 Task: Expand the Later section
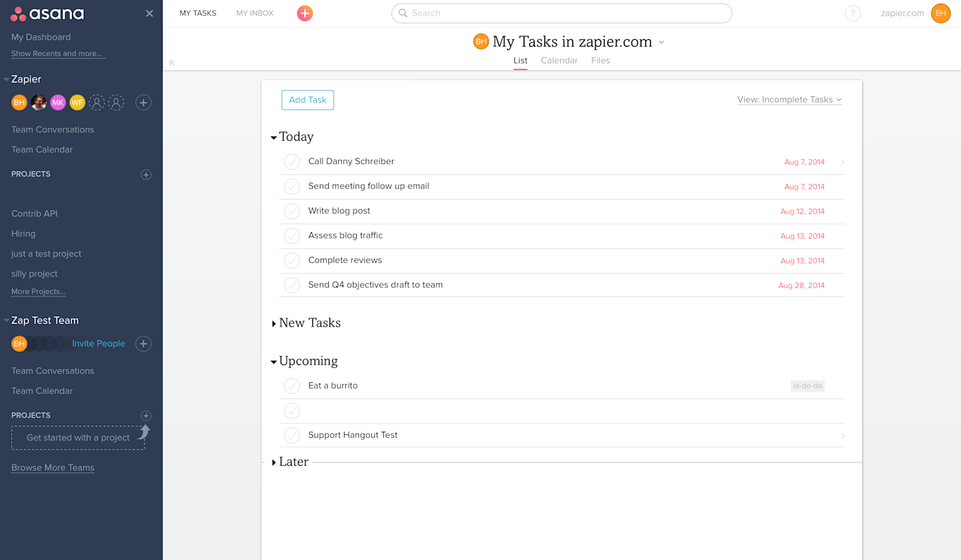274,463
